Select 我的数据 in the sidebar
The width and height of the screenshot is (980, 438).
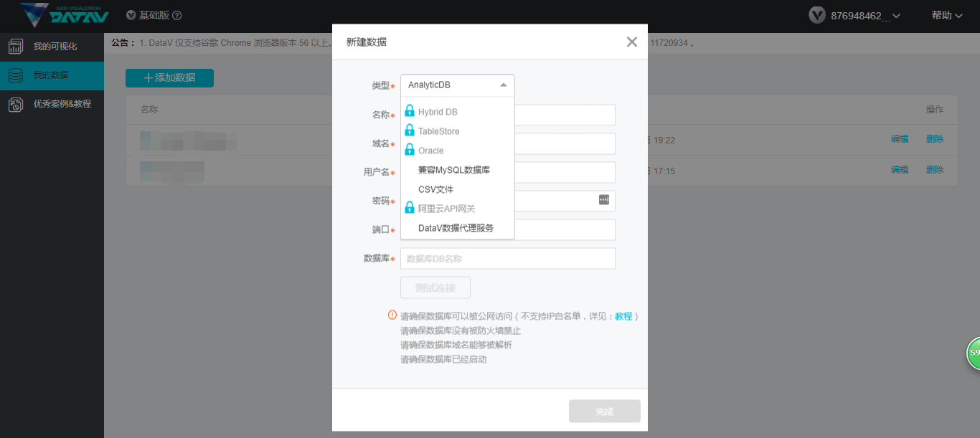(52, 75)
